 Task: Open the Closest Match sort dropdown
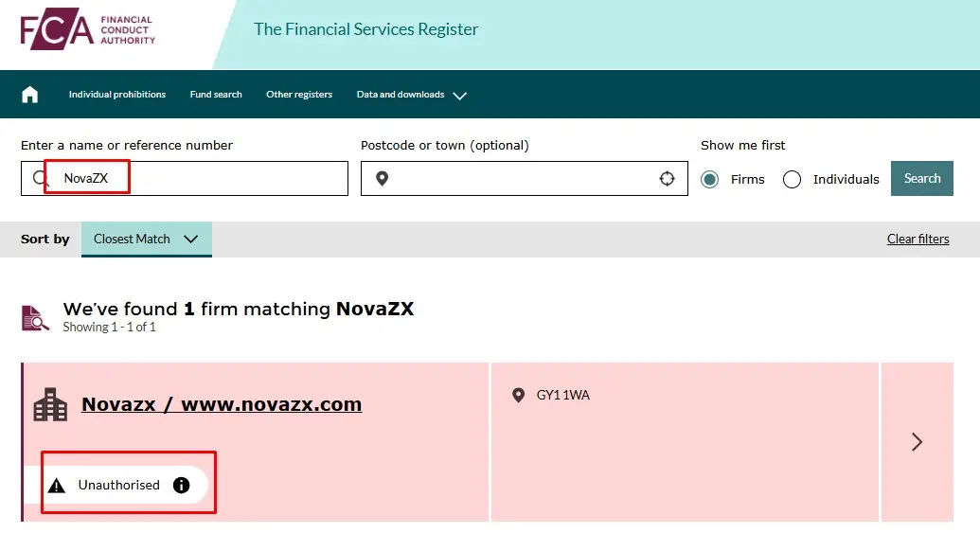(x=146, y=239)
